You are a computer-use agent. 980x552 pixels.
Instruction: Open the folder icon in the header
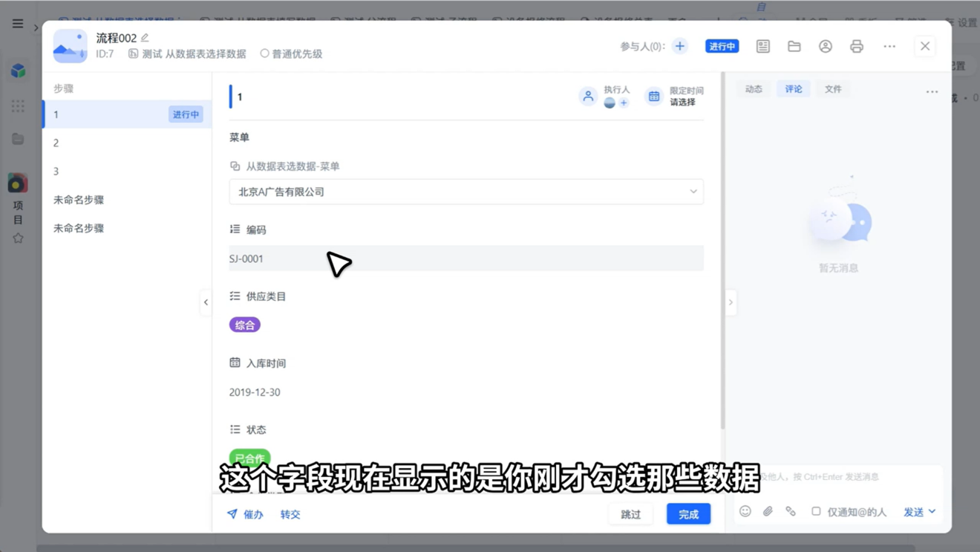(794, 46)
